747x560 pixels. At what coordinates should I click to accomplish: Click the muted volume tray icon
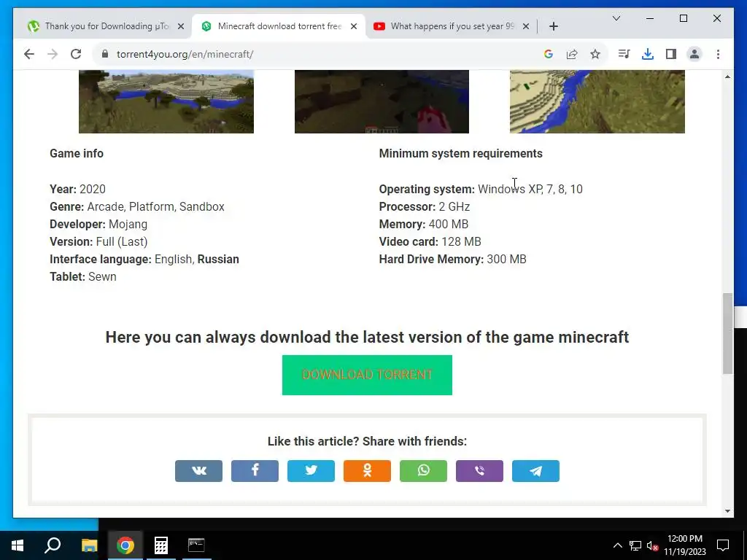pos(652,545)
